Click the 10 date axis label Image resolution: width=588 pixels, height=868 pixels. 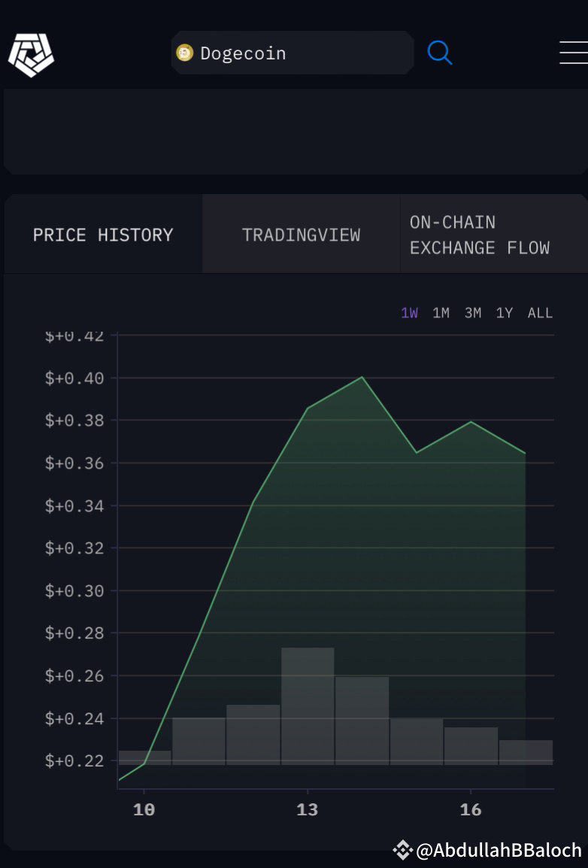pos(144,810)
